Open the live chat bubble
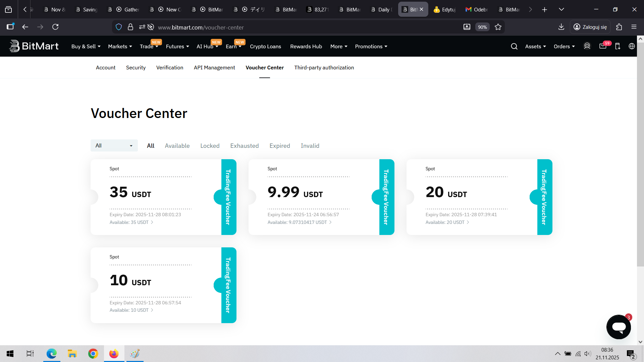 coord(619,327)
